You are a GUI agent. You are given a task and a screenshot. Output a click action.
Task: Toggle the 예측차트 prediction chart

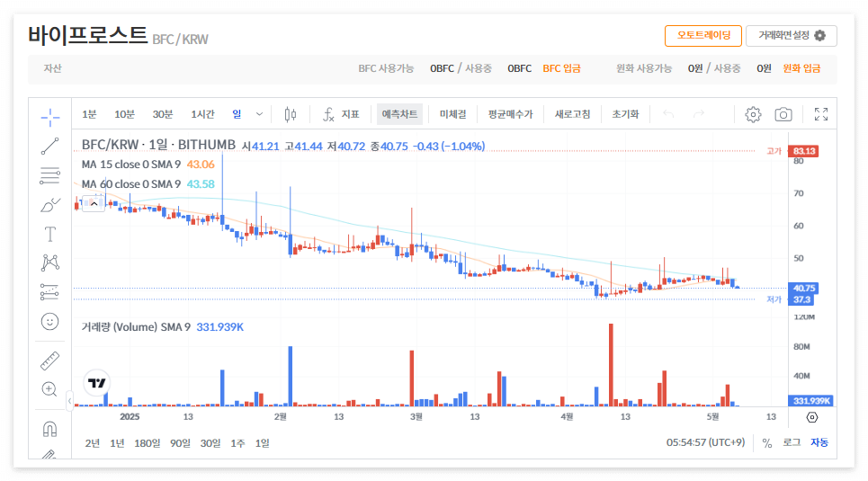(399, 114)
